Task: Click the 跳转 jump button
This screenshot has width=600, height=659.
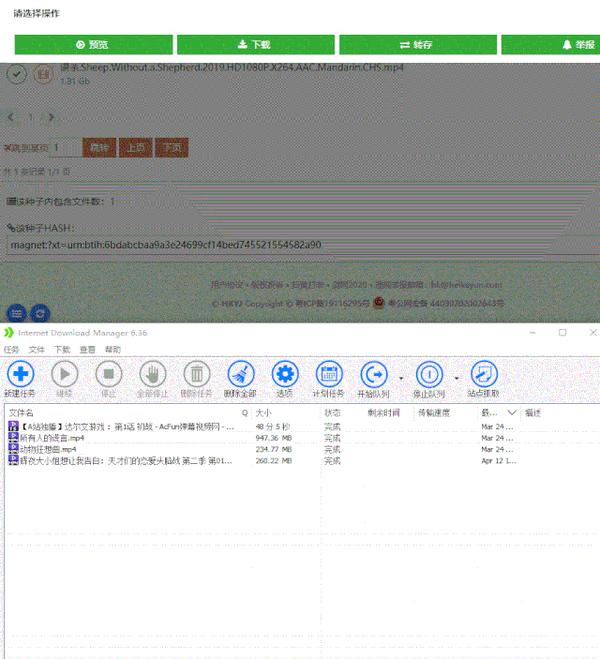Action: tap(99, 148)
